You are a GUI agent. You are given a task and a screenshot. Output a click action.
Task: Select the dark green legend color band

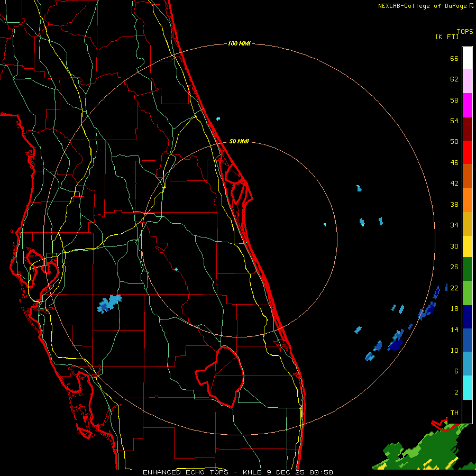(467, 269)
